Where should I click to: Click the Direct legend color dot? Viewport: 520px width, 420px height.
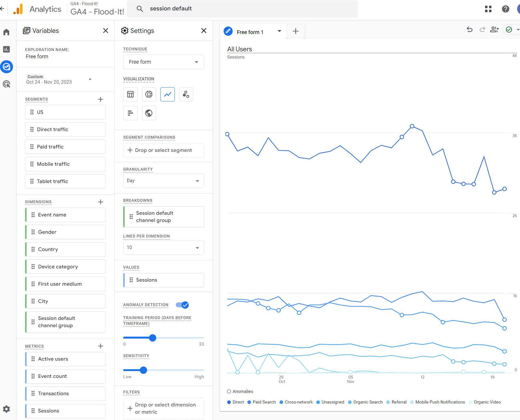229,402
